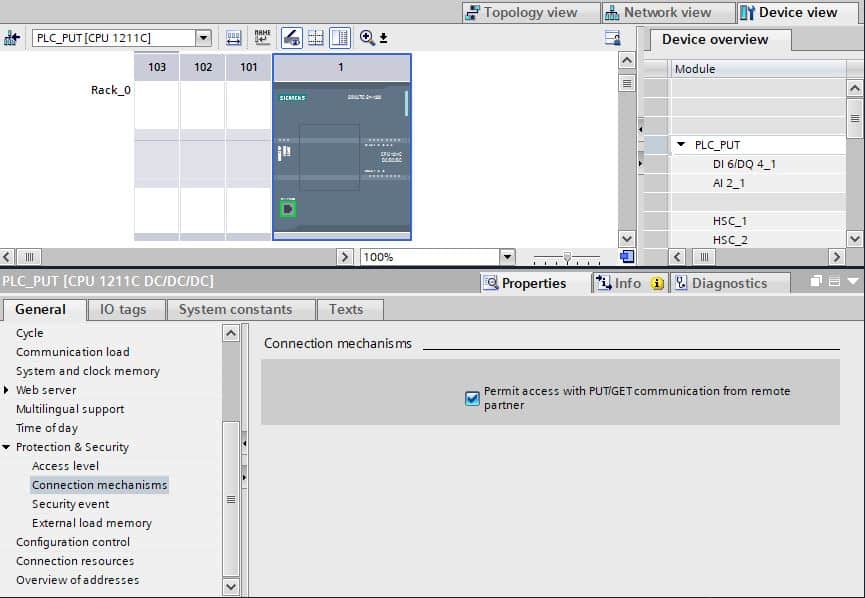Select HSC_1 row in Device overview
The image size is (865, 598).
click(x=729, y=221)
